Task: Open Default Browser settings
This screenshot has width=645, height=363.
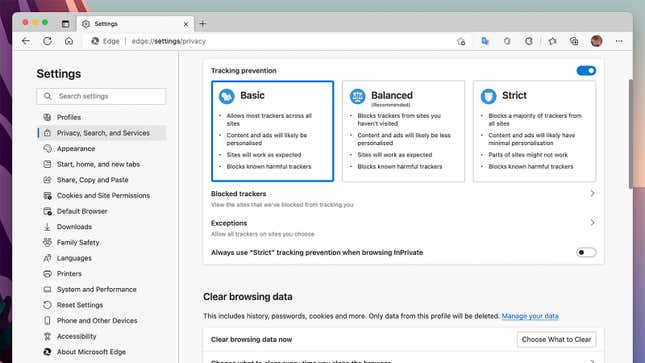Action: pos(102,211)
